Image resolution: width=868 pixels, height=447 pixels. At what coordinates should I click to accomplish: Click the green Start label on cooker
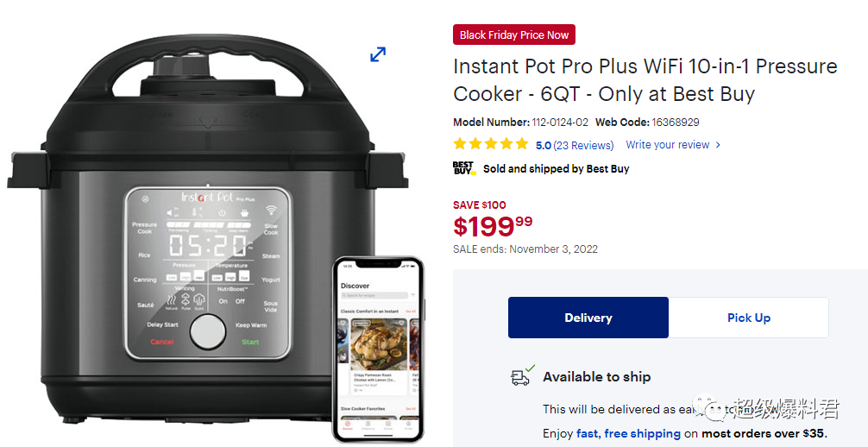[x=250, y=342]
